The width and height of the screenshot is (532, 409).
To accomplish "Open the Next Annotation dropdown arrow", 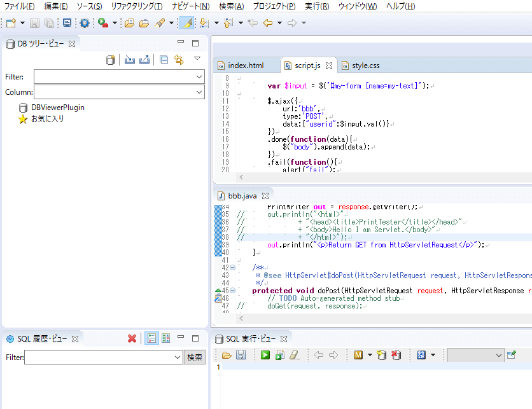I will coord(216,23).
